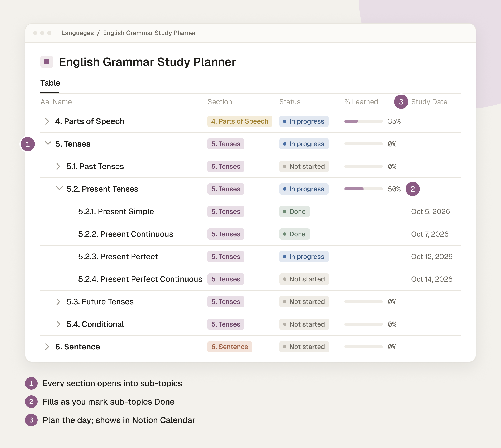Viewport: 501px width, 448px height.
Task: Open the English Grammar Study Planner breadcrumb
Action: 149,33
